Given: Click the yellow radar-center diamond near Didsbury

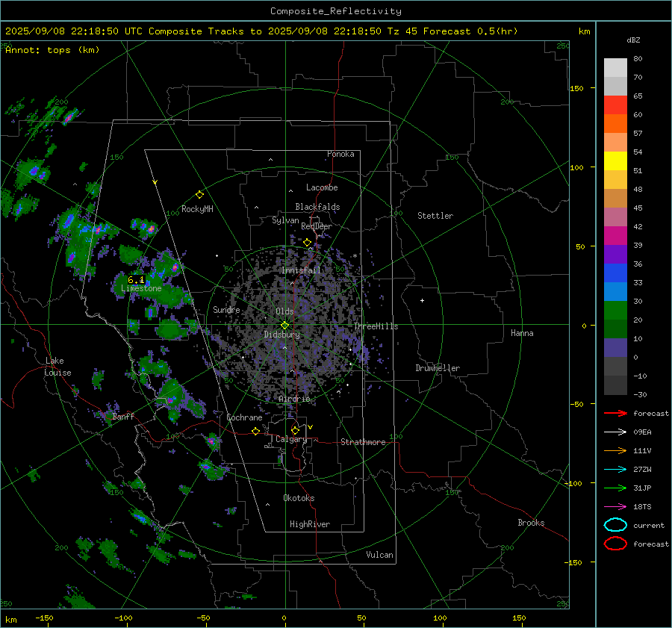Looking at the screenshot, I should pyautogui.click(x=284, y=326).
